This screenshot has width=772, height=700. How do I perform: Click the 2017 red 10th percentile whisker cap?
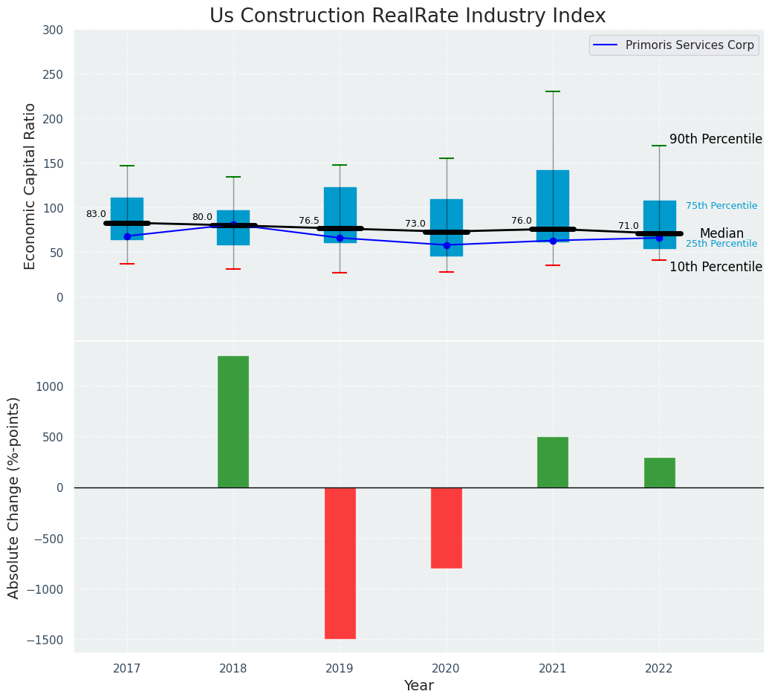127,264
